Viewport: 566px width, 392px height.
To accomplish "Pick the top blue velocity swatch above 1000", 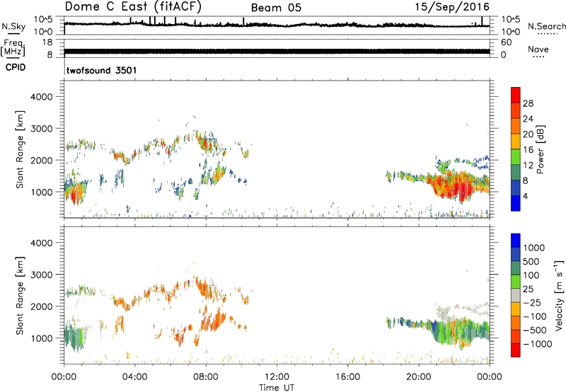I will point(516,241).
